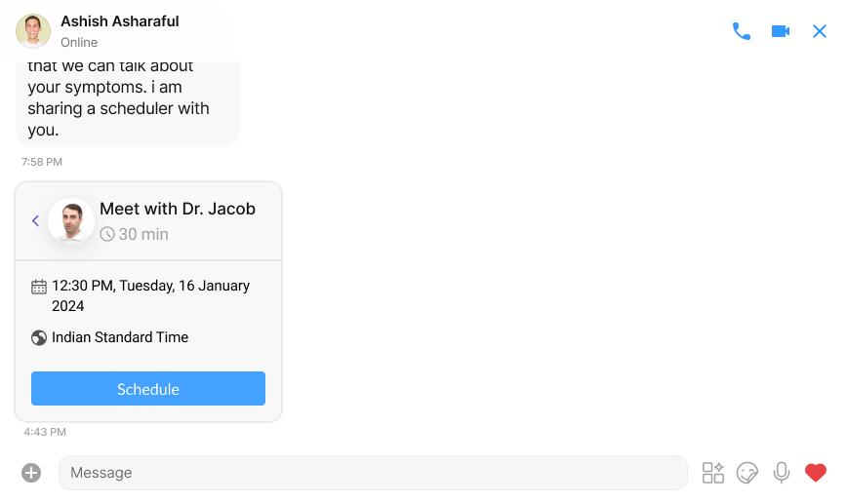847x504 pixels.
Task: Close the chat with X icon
Action: click(x=820, y=31)
